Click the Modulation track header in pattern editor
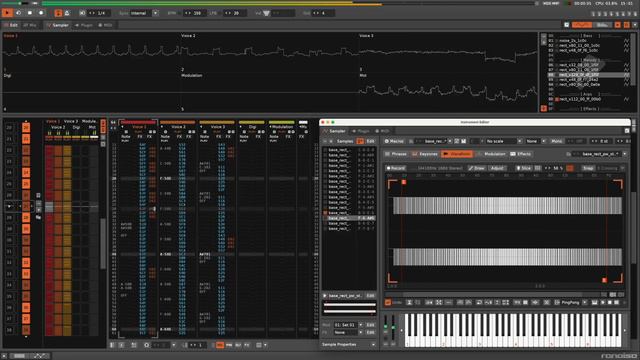Viewport: 640px width, 360px height. point(282,127)
